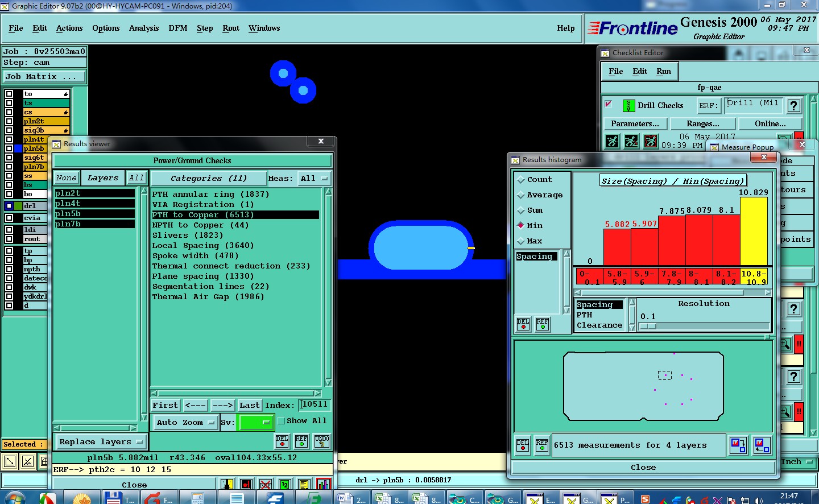Viewport: 819px width, 504px height.
Task: Open Windows Start button
Action: (x=14, y=498)
